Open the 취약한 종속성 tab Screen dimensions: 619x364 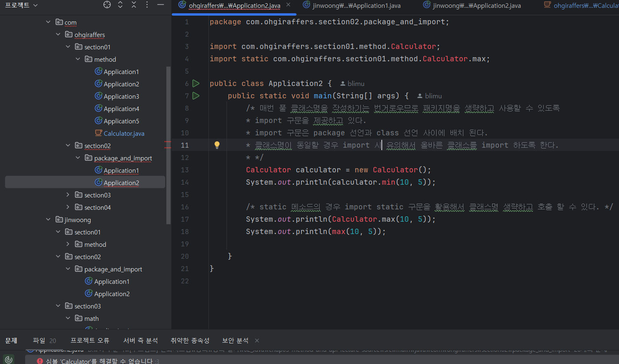click(x=190, y=341)
